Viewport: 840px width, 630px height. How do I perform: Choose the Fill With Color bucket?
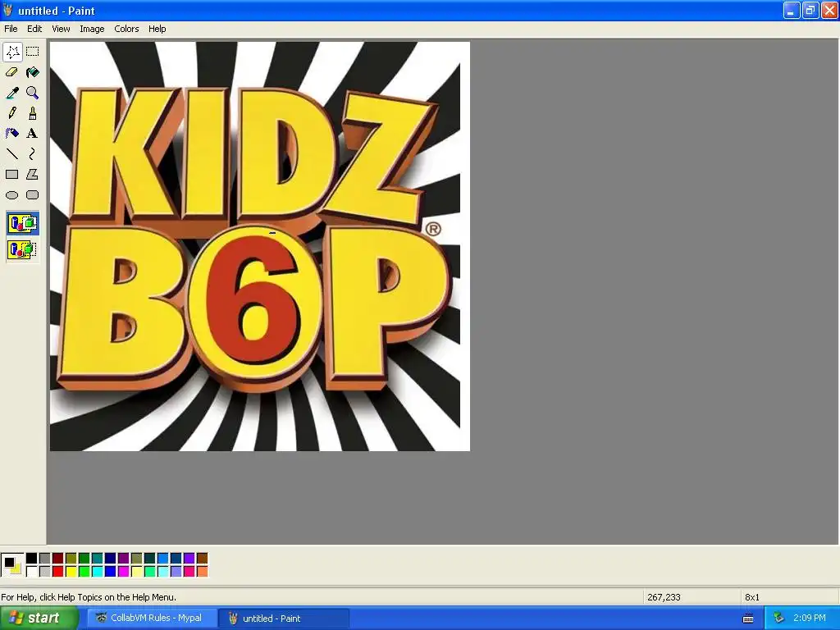(x=33, y=72)
